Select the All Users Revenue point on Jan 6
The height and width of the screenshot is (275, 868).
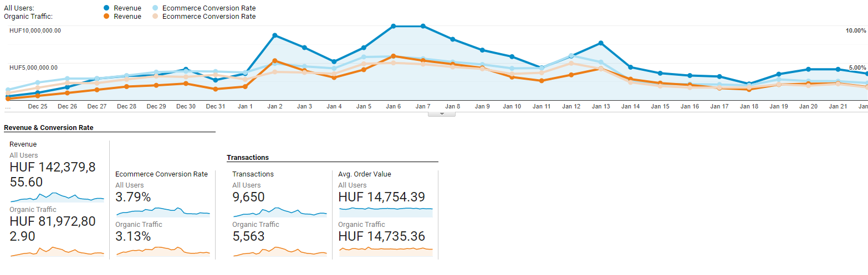coord(393,26)
